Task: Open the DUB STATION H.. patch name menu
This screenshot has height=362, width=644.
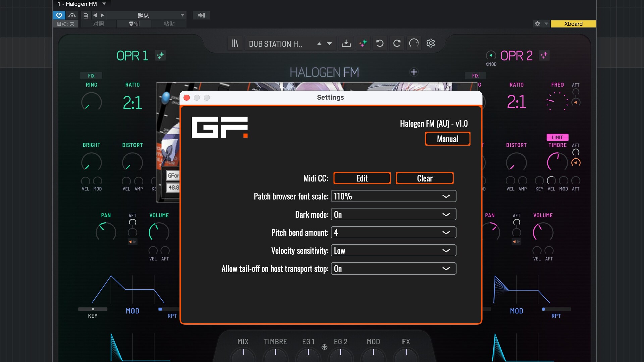Action: 275,44
